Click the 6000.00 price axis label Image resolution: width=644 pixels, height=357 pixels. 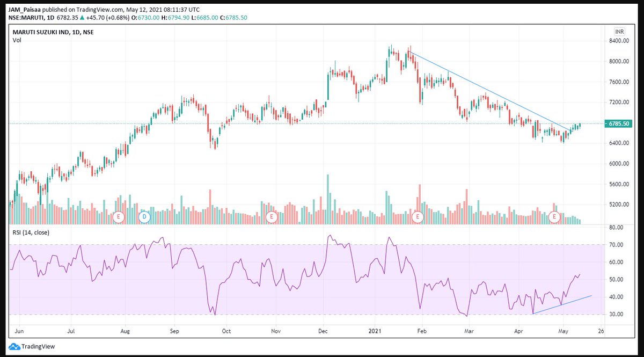(618, 164)
